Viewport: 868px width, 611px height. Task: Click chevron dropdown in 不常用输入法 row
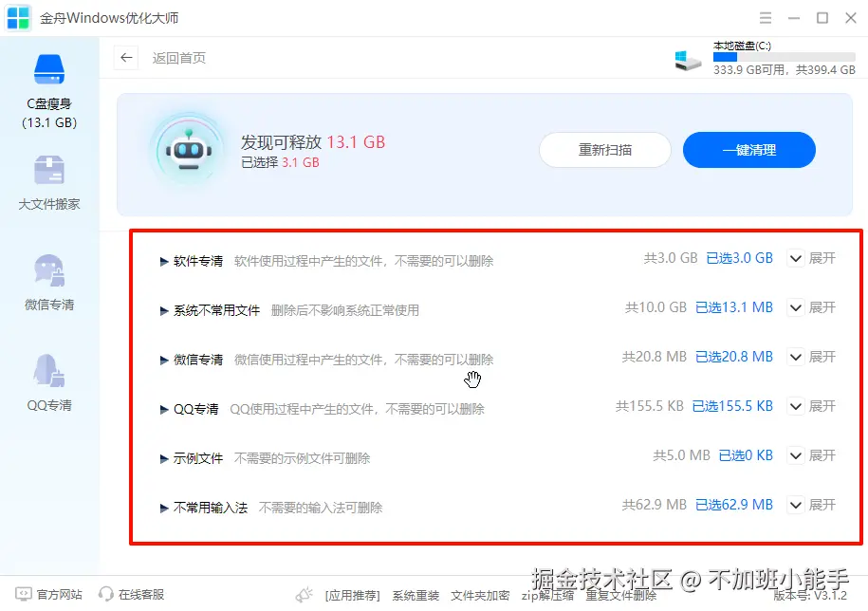[x=796, y=505]
